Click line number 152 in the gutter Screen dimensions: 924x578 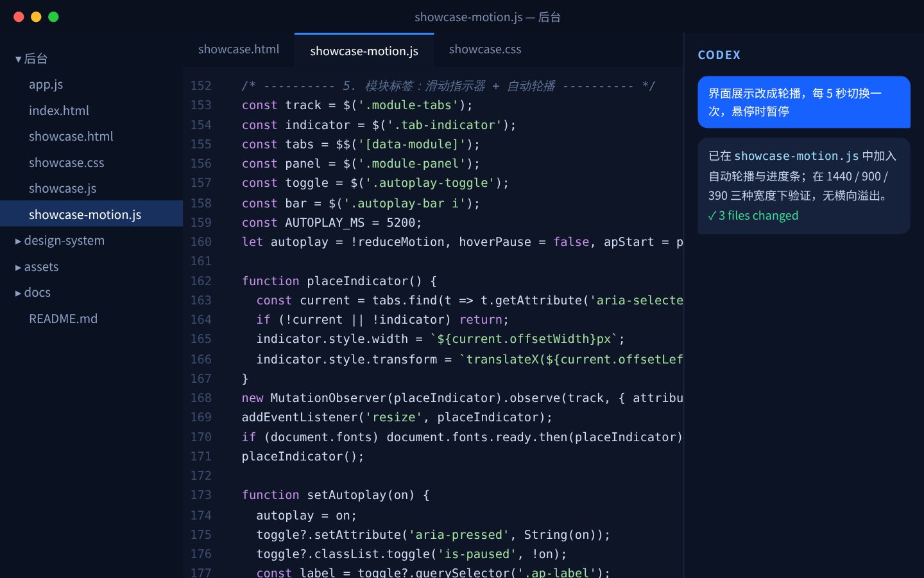201,86
